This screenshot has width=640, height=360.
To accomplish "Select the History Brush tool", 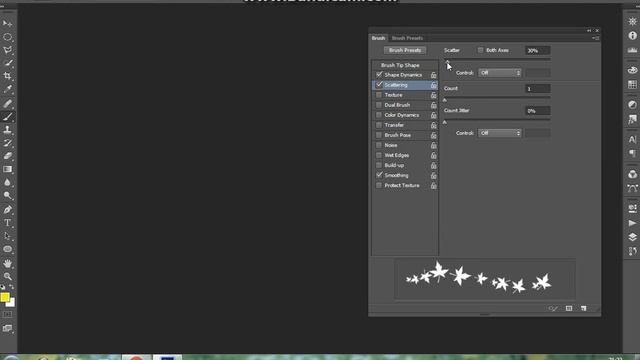I will coord(7,143).
